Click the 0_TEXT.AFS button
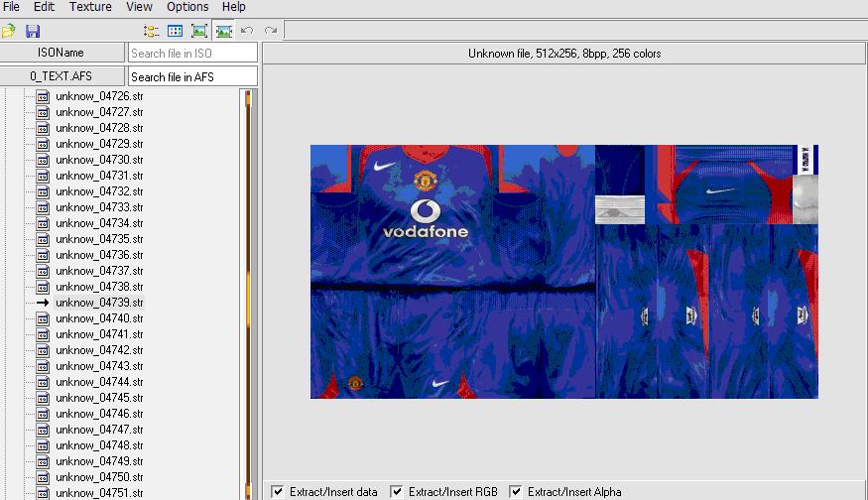The width and height of the screenshot is (868, 500). point(62,76)
